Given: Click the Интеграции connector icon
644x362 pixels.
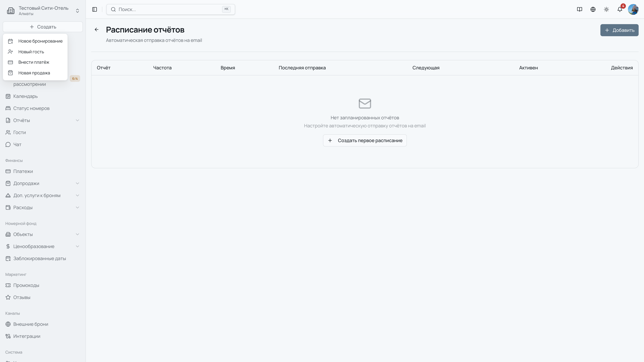Looking at the screenshot, I should point(8,336).
